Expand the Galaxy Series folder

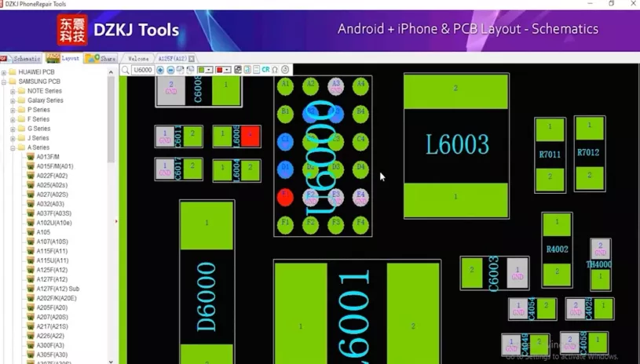click(13, 100)
